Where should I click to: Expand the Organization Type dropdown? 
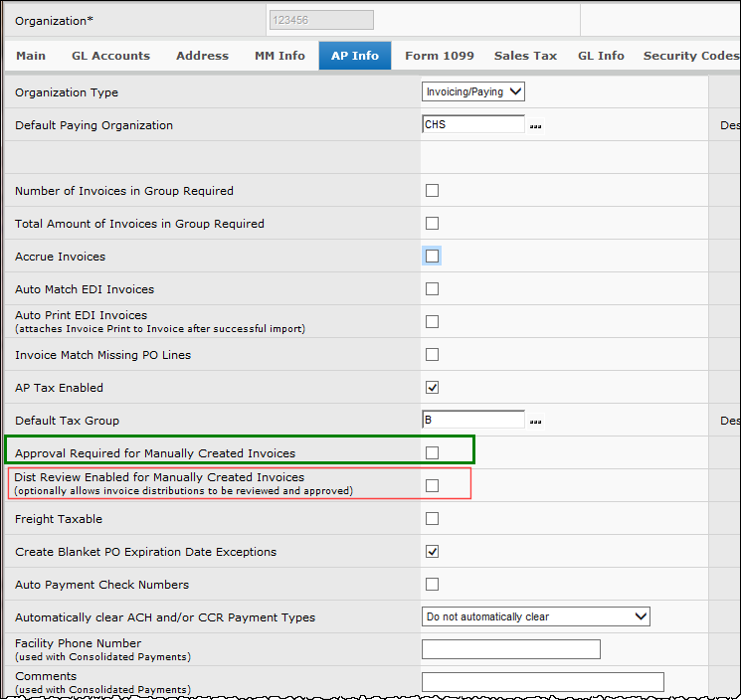click(473, 92)
